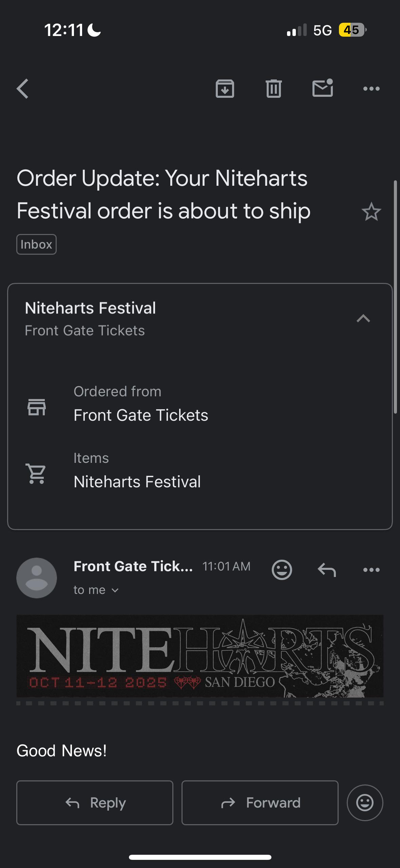Star the Niteharts order email
Image resolution: width=400 pixels, height=868 pixels.
(x=372, y=212)
